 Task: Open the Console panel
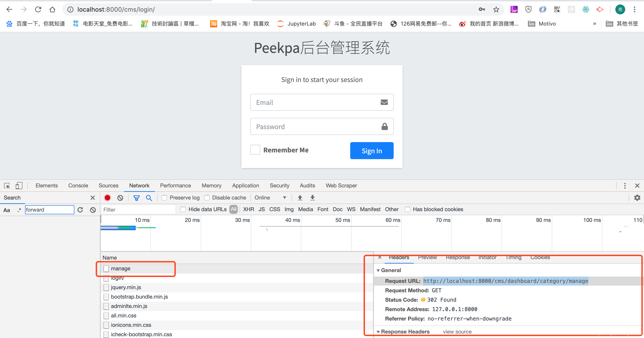pyautogui.click(x=78, y=185)
